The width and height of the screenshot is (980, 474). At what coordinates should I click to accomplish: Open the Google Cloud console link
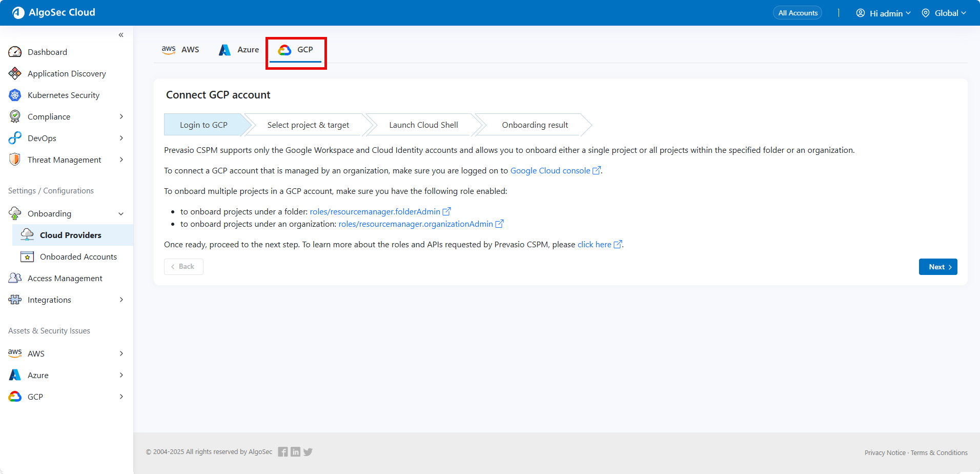pos(550,170)
